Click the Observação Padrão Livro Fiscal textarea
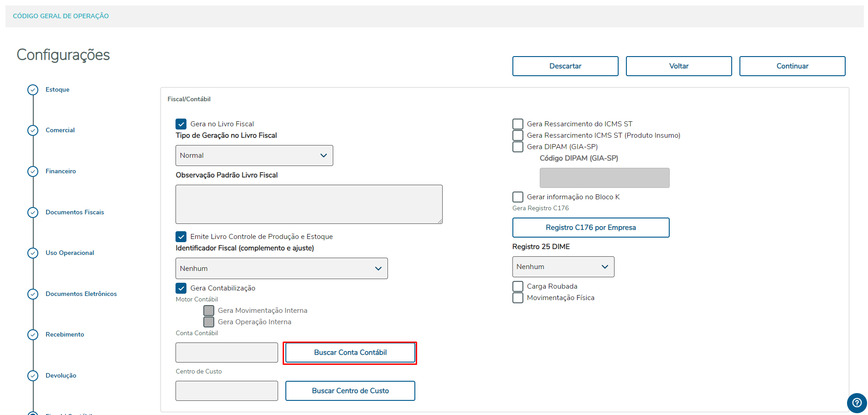 click(309, 204)
